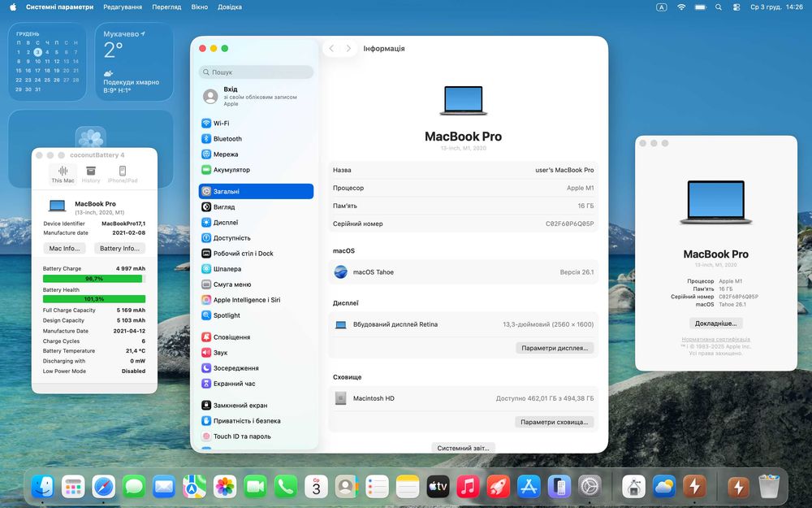
Task: Click Mac Info... button in coconutBattery
Action: tap(64, 248)
